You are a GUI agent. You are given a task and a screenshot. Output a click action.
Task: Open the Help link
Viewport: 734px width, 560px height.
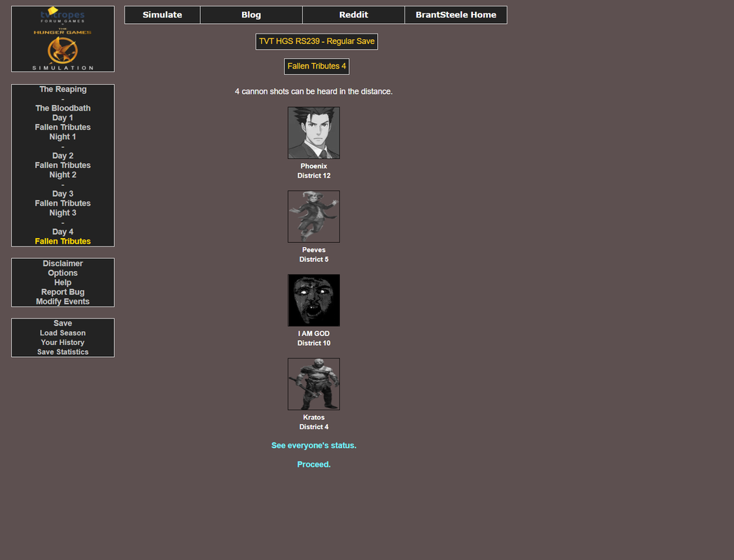coord(63,282)
